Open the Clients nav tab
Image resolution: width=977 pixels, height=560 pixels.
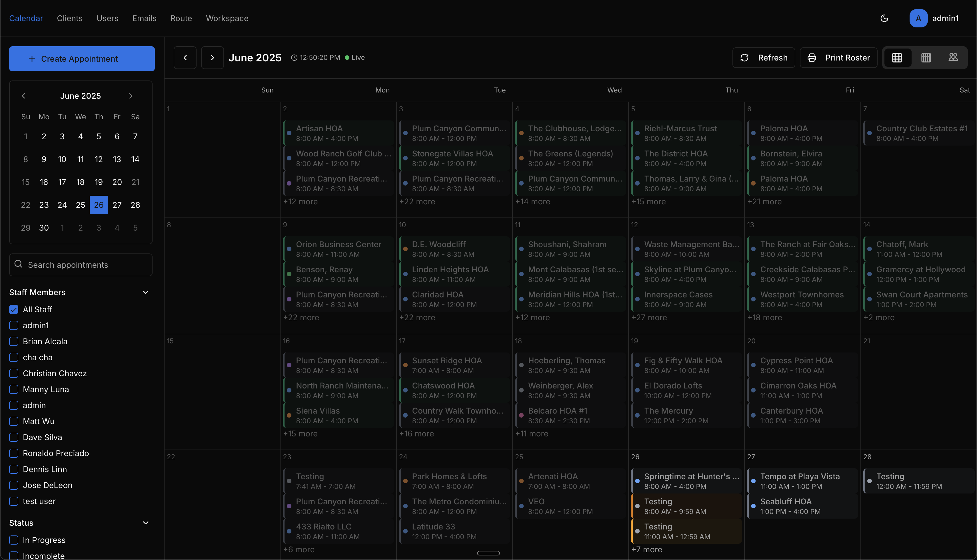pos(70,18)
